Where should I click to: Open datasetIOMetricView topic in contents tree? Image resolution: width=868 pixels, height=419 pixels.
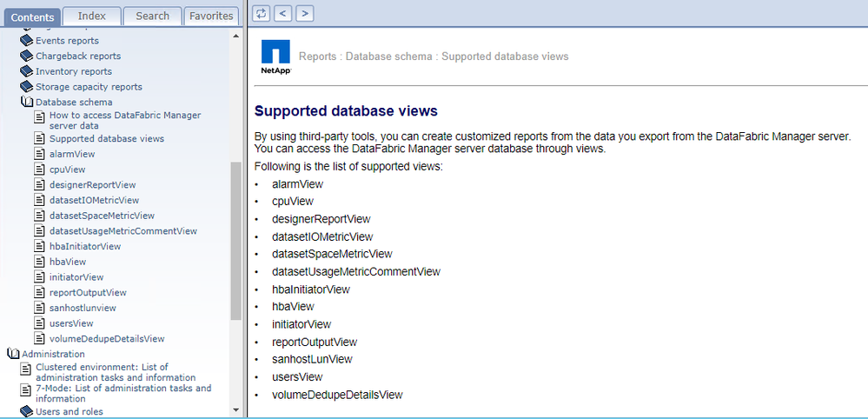pos(94,200)
